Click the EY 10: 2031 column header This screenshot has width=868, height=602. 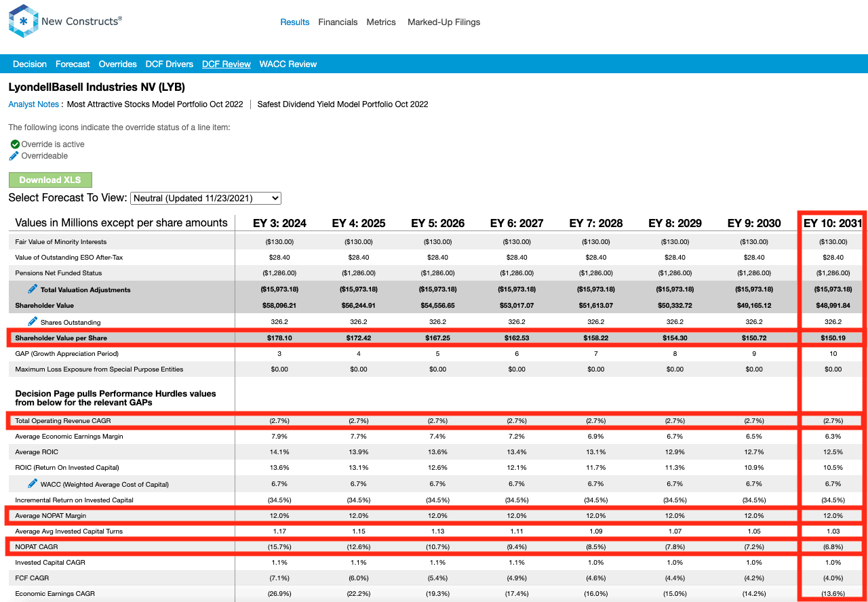click(833, 223)
